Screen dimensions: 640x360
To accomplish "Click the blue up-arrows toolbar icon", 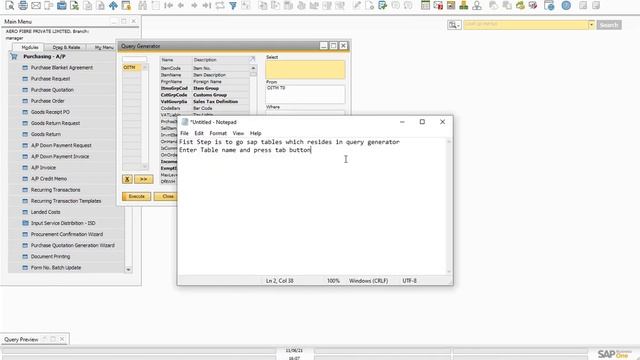I will click(113, 5).
